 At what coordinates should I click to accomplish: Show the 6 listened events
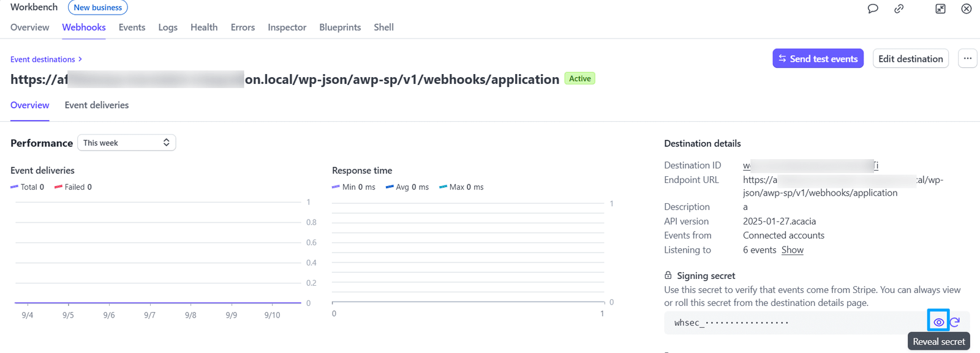point(792,250)
